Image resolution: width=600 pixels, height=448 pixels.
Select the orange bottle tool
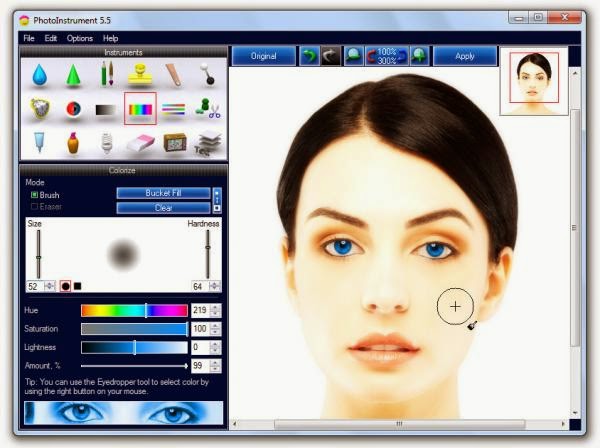pos(73,143)
